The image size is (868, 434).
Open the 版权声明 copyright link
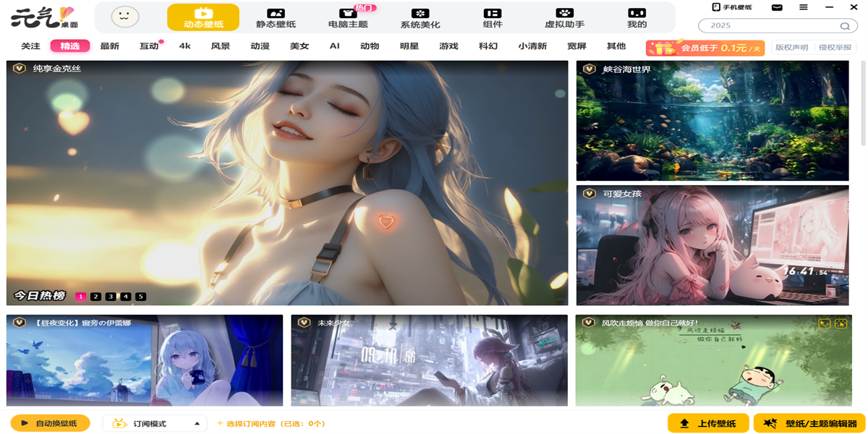tap(791, 48)
